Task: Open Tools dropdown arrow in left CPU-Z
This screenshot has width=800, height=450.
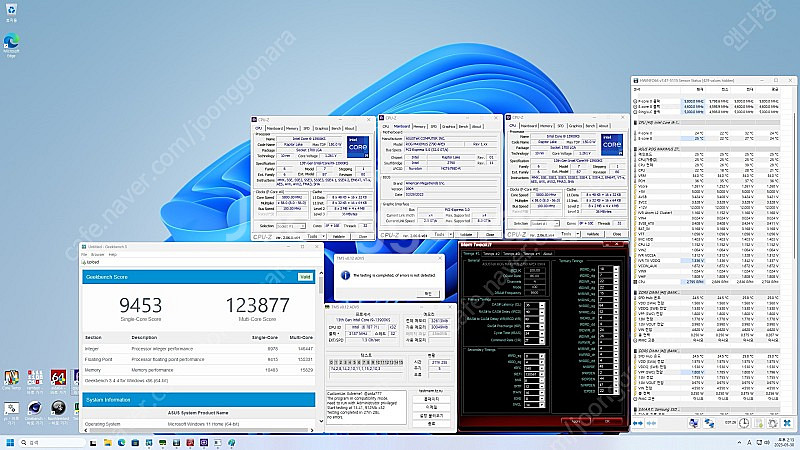Action: pyautogui.click(x=324, y=236)
